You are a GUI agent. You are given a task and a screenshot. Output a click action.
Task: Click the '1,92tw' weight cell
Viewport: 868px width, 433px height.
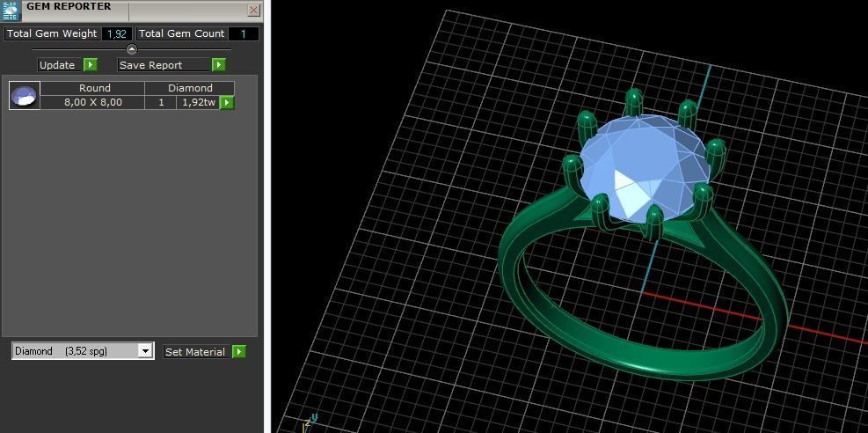coord(198,102)
